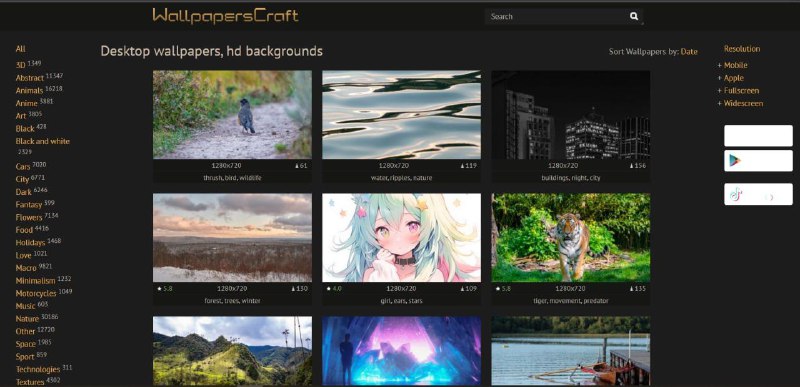
Task: Click the 'girl, ears, stars' tags text
Action: pos(402,301)
